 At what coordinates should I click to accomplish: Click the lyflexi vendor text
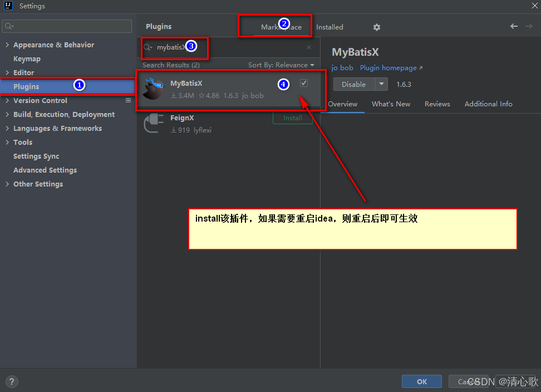click(203, 130)
